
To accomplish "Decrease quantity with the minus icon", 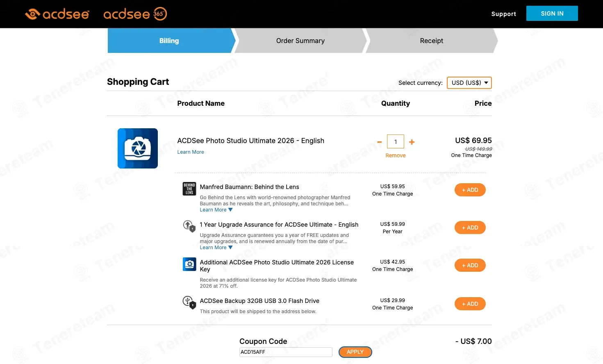I will pos(380,142).
